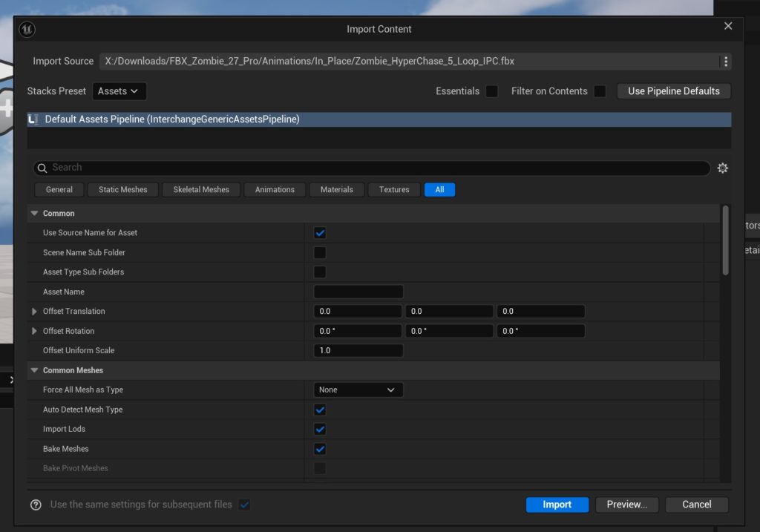
Task: Uncheck Use Source Name for Asset
Action: point(320,233)
